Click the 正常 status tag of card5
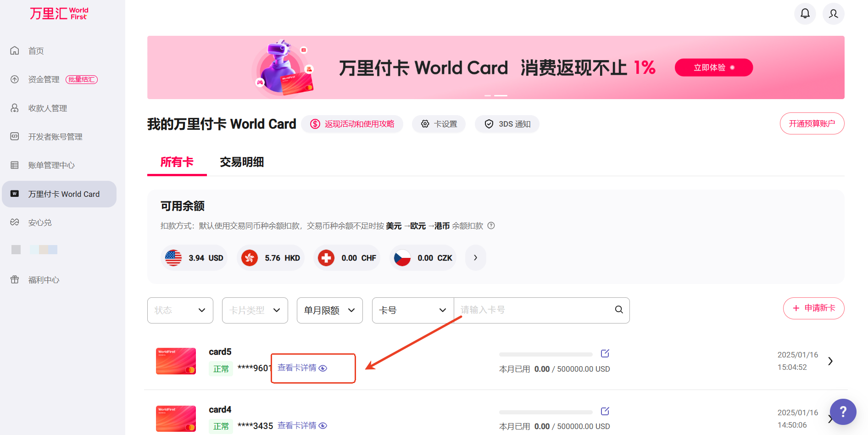 [x=221, y=369]
